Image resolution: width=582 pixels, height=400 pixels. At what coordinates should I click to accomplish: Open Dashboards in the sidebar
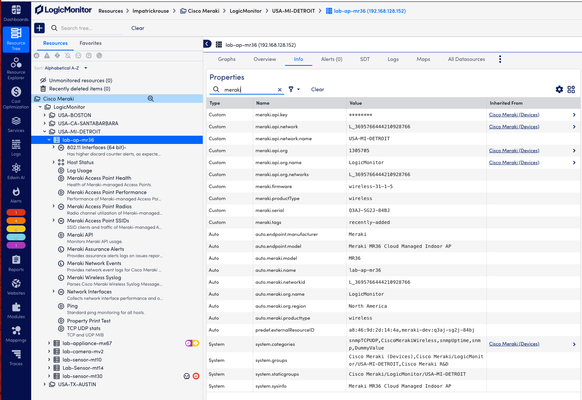(16, 13)
